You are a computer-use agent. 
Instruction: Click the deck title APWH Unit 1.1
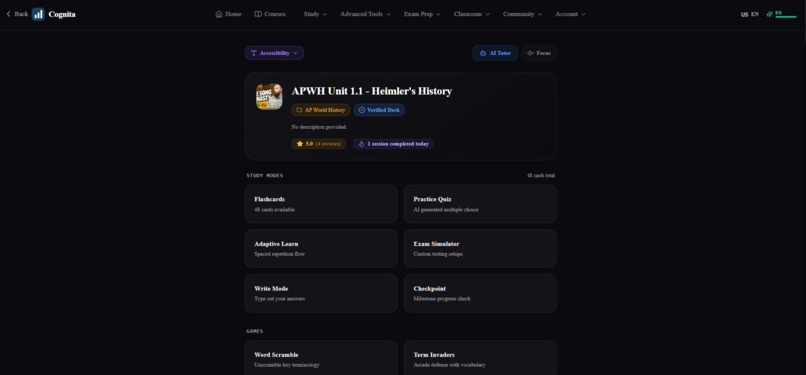tap(372, 91)
